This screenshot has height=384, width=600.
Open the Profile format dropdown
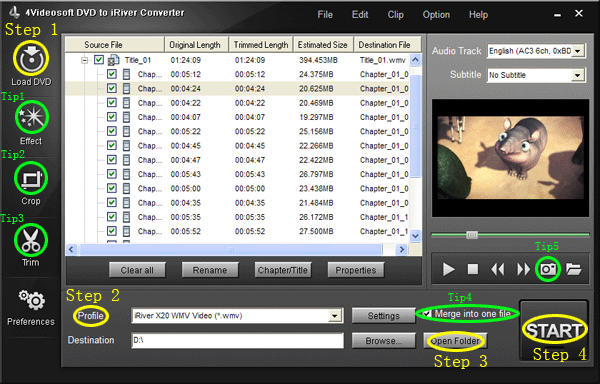[334, 316]
